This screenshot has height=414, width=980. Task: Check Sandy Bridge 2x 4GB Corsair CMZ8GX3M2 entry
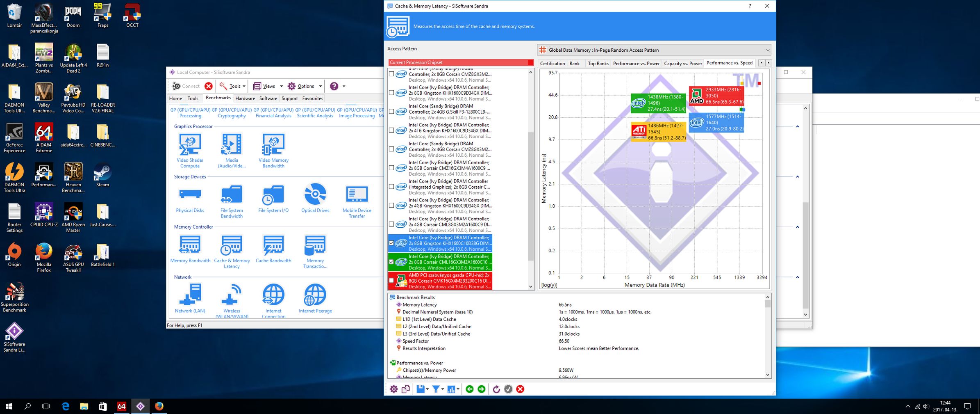click(x=391, y=149)
